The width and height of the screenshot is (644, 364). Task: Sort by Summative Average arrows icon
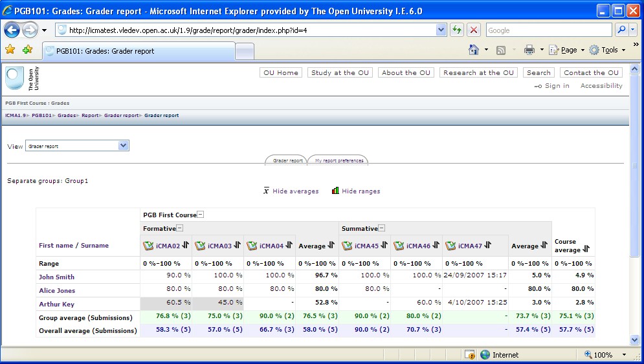(544, 245)
